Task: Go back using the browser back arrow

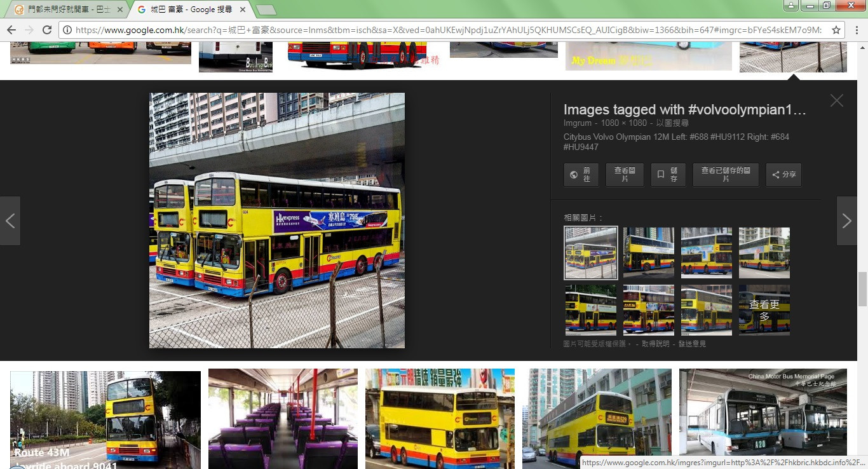Action: (x=11, y=30)
